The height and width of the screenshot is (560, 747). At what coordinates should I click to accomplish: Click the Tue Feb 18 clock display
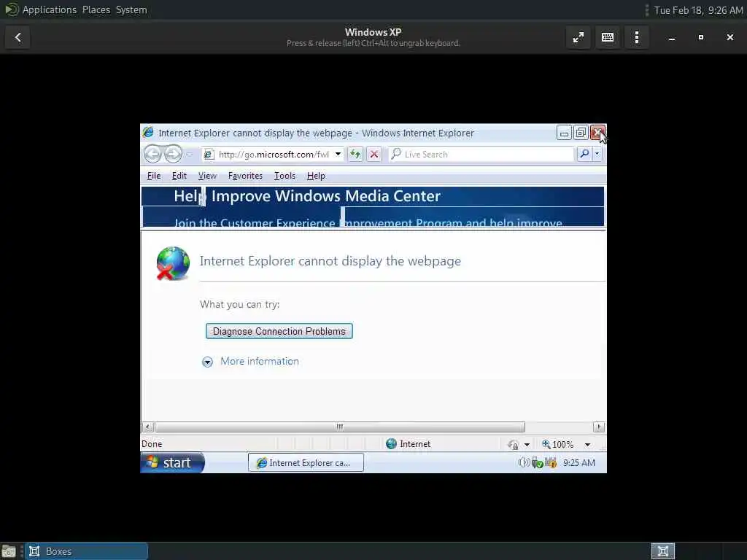tap(698, 10)
